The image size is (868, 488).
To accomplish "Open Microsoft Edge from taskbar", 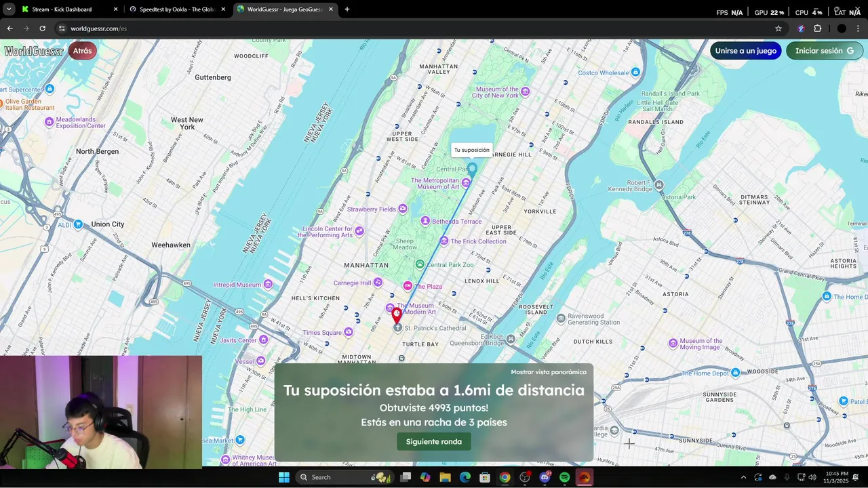I will tap(465, 477).
